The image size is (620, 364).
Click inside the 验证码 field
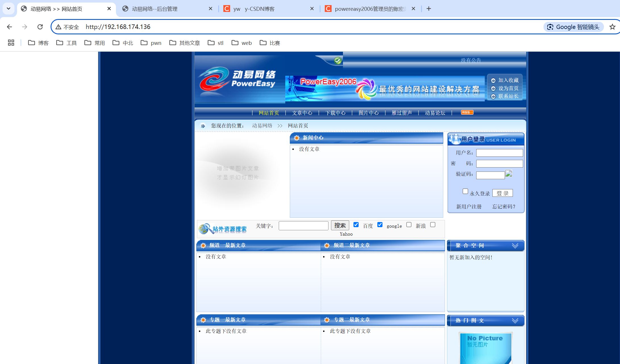pos(490,175)
